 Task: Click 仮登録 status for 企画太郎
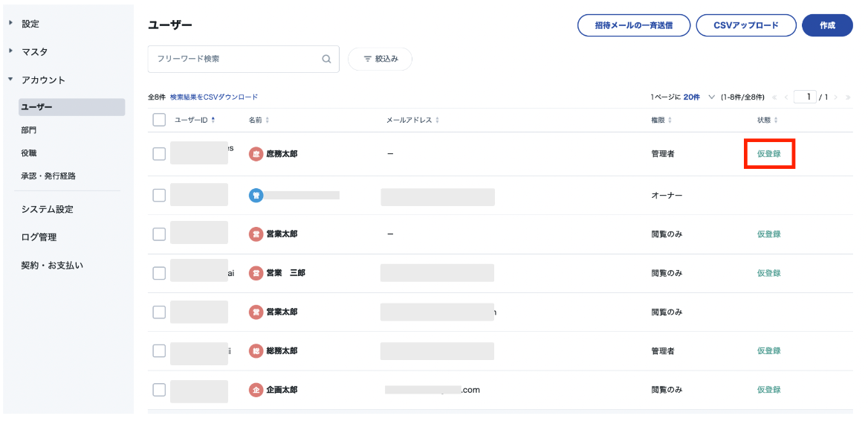pyautogui.click(x=769, y=390)
